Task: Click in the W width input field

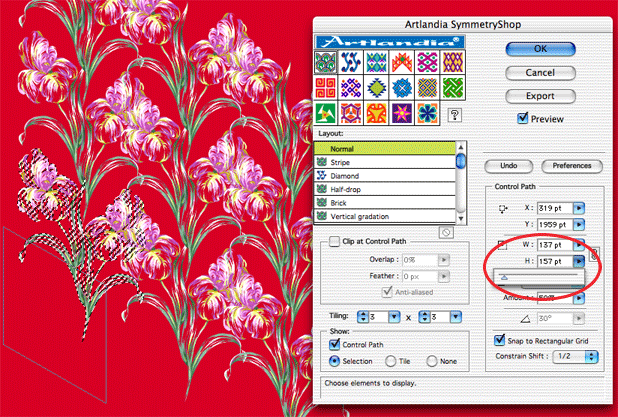Action: coord(552,244)
